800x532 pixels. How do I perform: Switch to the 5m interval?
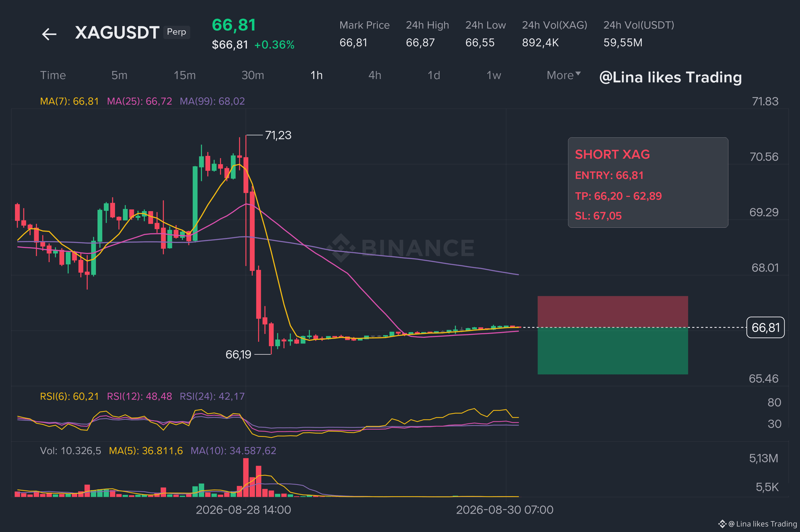click(119, 75)
